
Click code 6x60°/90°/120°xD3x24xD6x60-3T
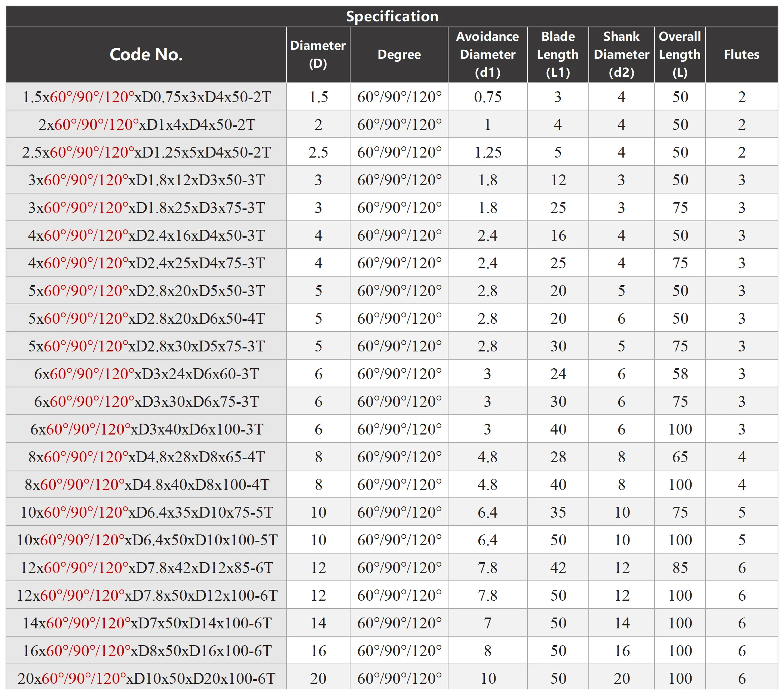point(147,374)
